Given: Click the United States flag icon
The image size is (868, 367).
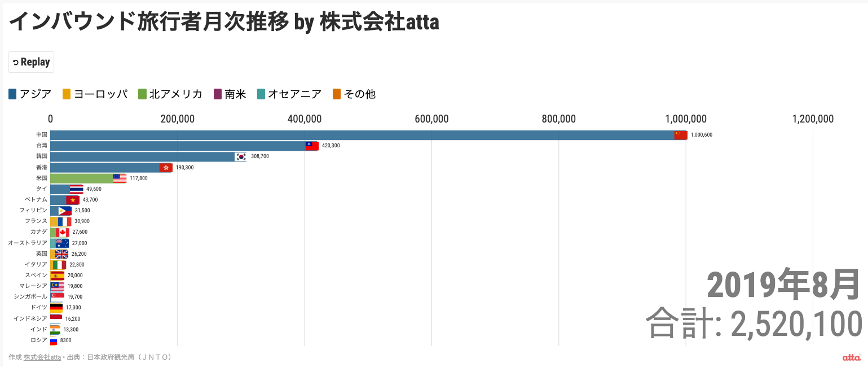Looking at the screenshot, I should tap(120, 178).
